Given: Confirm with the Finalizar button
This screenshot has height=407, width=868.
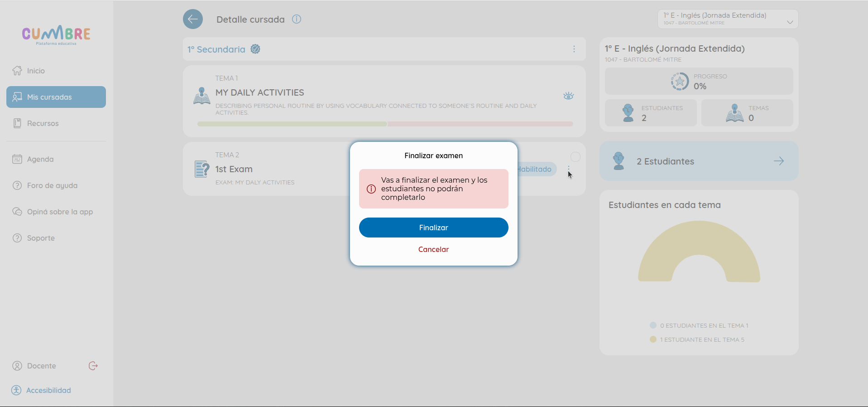Looking at the screenshot, I should tap(434, 228).
